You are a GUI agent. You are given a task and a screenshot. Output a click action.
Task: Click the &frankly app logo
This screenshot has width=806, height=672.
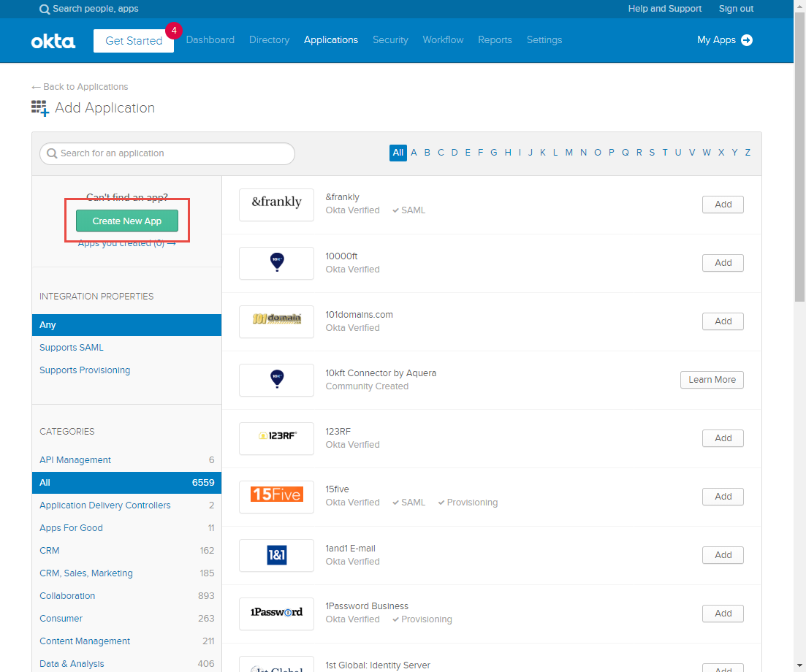coord(276,205)
